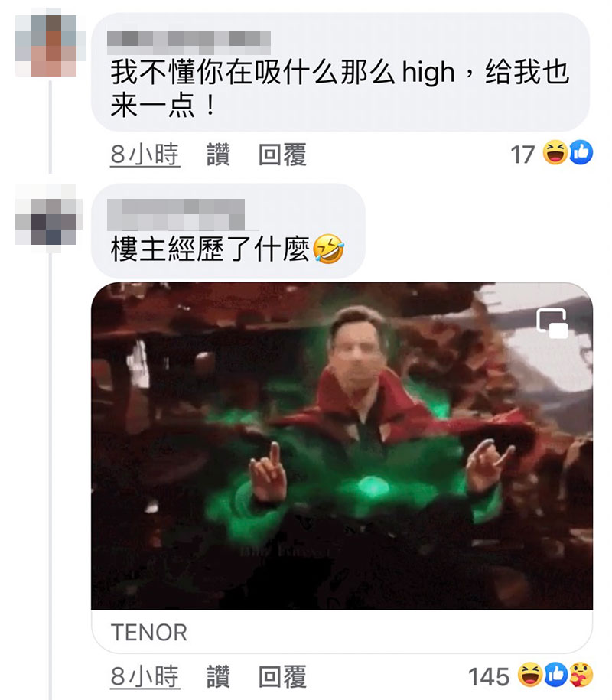
Task: Open the TENOR source label
Action: point(149,632)
